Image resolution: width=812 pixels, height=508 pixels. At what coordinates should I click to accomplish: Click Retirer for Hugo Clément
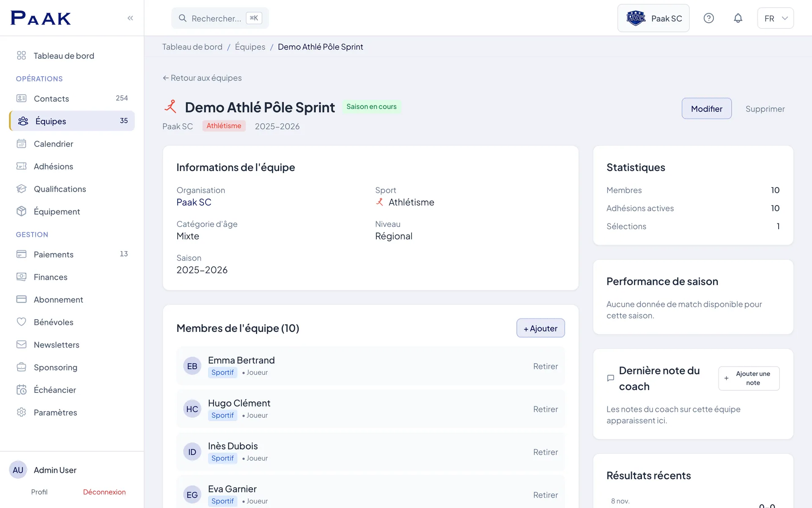coord(545,409)
